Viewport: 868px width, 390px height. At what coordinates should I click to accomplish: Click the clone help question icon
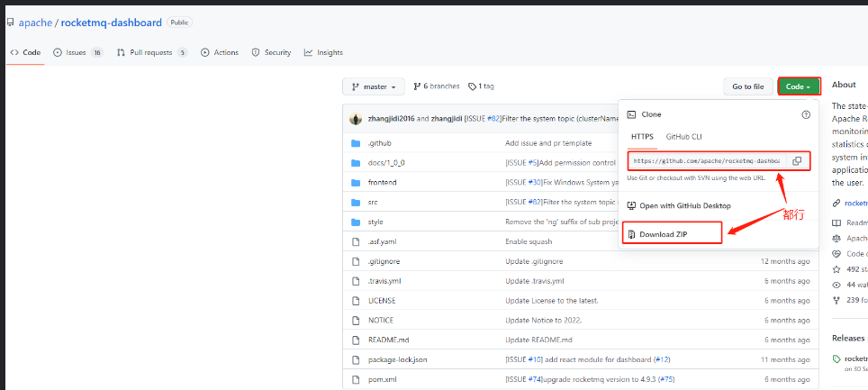(x=806, y=114)
